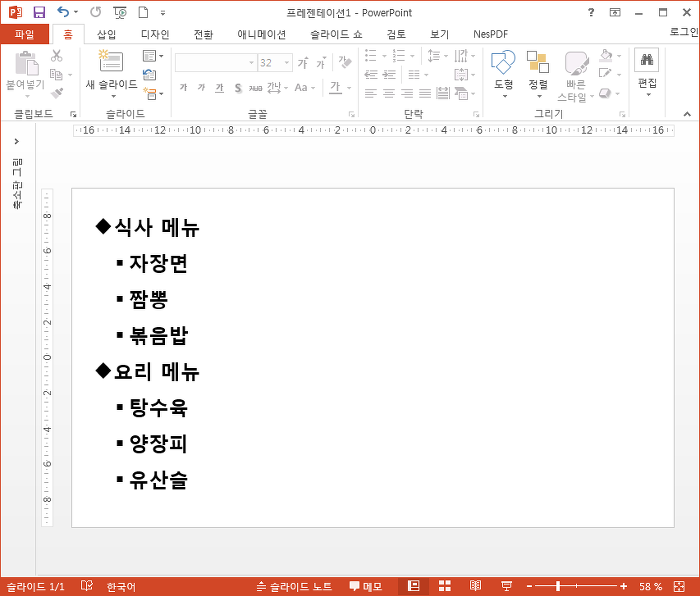
Task: Click the new blank document icon in quick access toolbar
Action: [143, 12]
